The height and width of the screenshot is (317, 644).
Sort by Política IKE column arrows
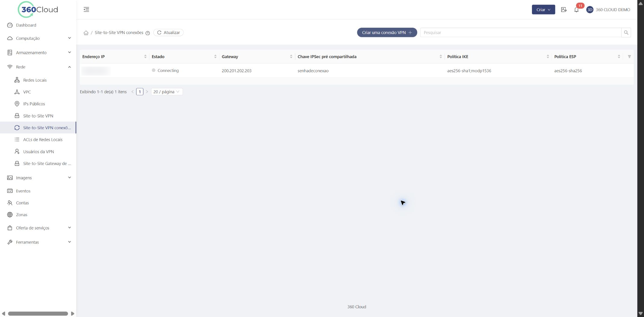pyautogui.click(x=548, y=57)
